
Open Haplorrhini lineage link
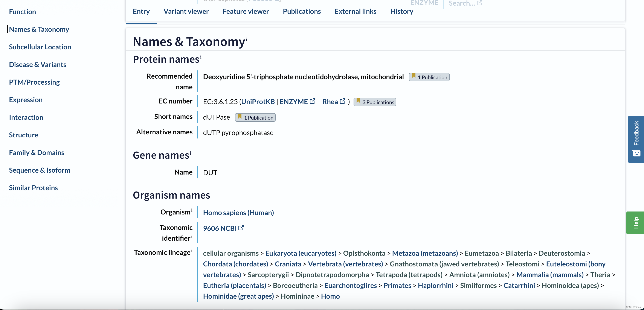coord(435,286)
